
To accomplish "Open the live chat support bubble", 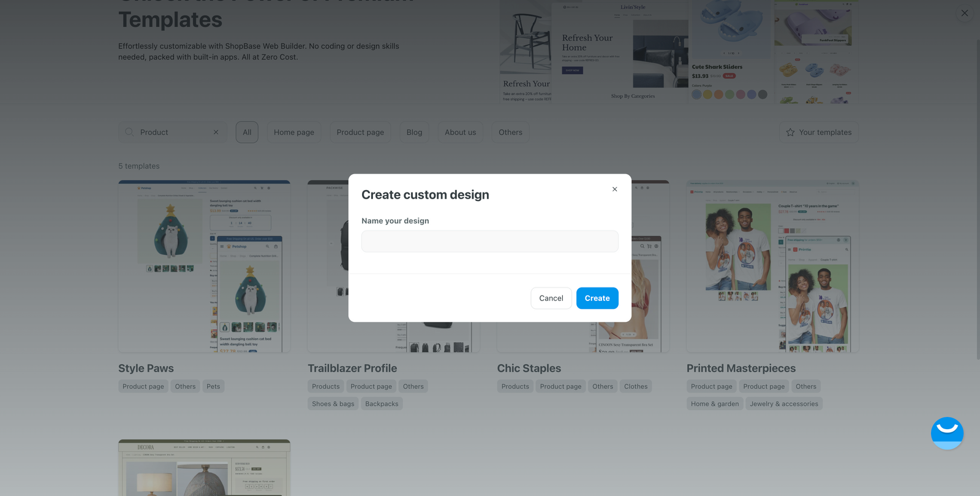I will [x=947, y=433].
